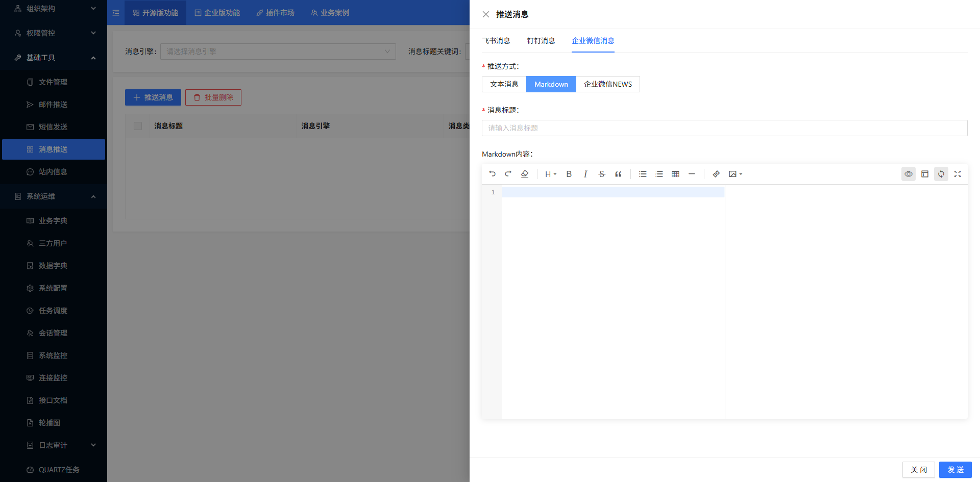
Task: Insert table in Markdown editor
Action: coord(675,174)
